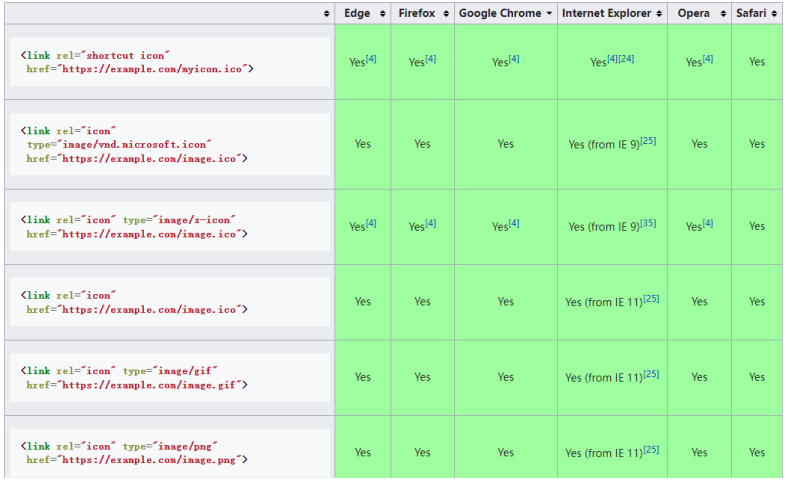Click the untyped rel=icon image.ico code block

(170, 302)
